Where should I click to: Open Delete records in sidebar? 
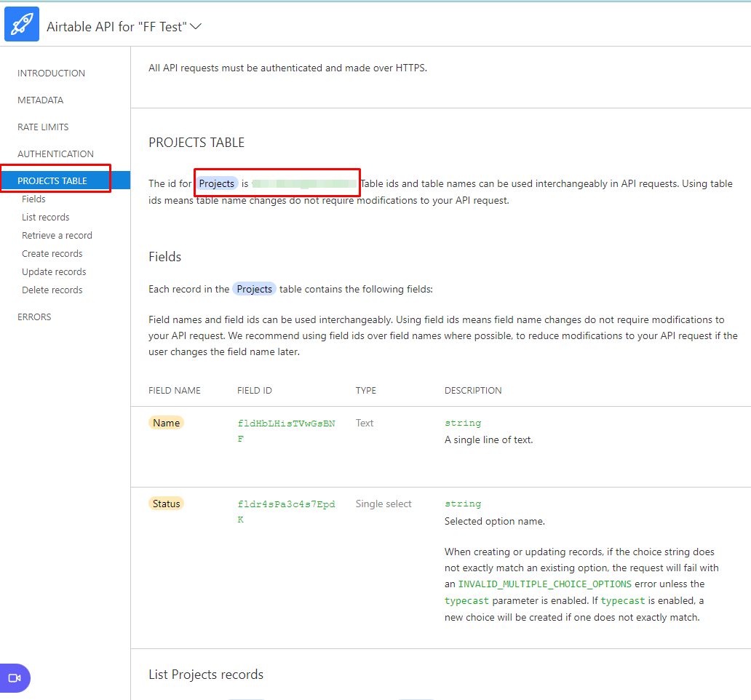(x=52, y=290)
